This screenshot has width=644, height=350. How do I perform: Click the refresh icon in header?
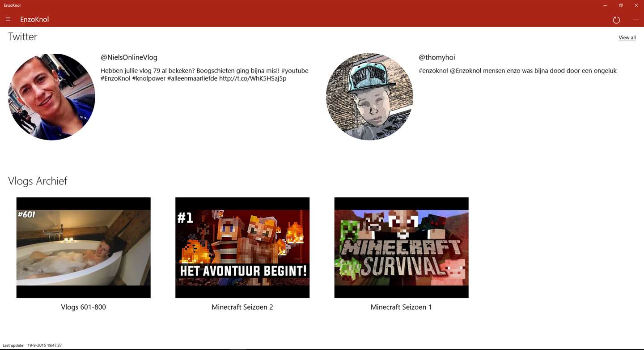click(x=616, y=20)
